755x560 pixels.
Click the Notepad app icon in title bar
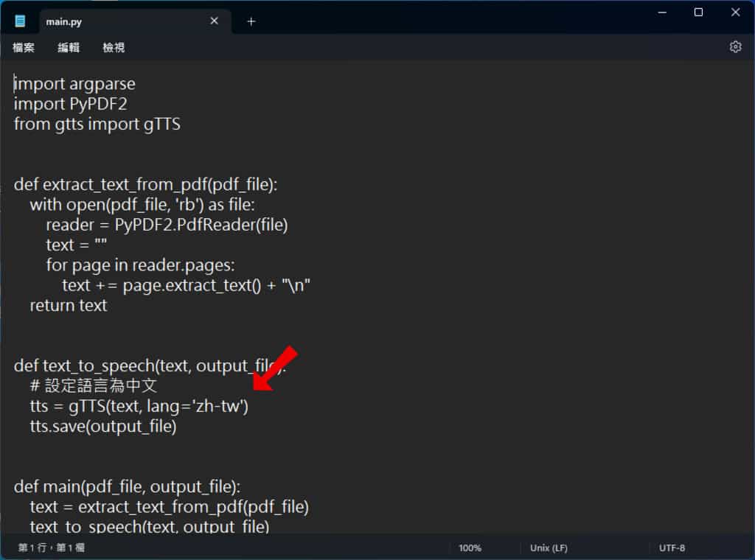coord(20,21)
